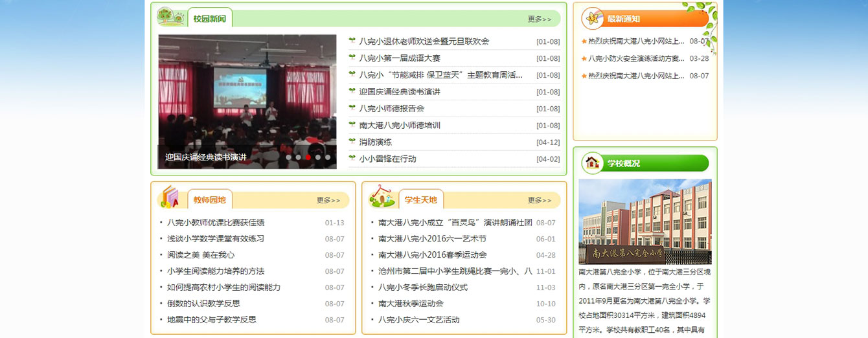Viewport: 868px width, 338px height.
Task: Open article 浅谈小学数学课堂有效练习
Action: [x=216, y=239]
